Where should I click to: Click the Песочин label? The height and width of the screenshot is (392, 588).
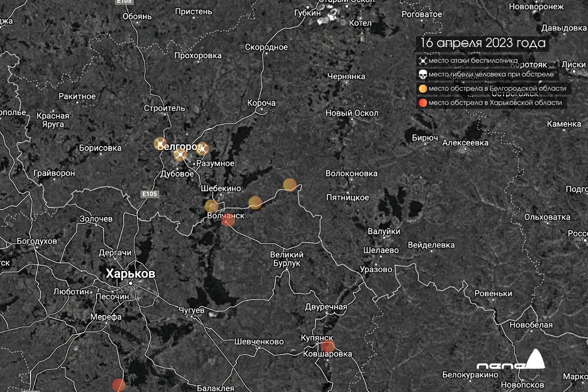point(112,296)
